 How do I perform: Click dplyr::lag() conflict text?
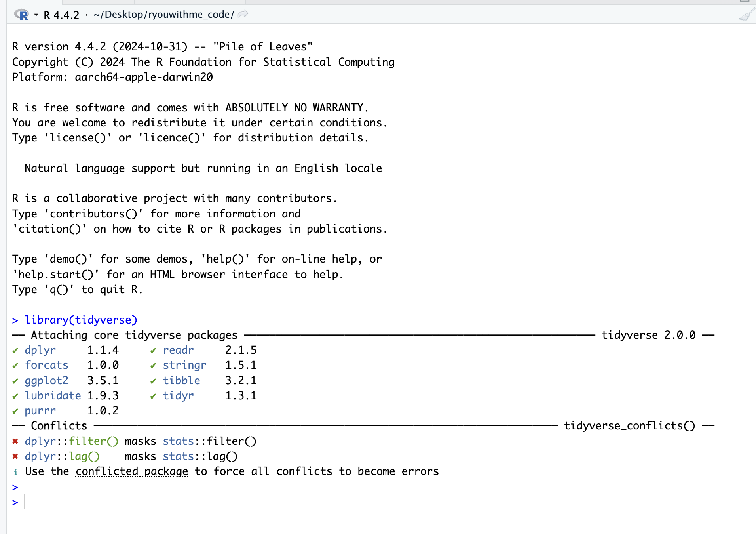pos(62,456)
